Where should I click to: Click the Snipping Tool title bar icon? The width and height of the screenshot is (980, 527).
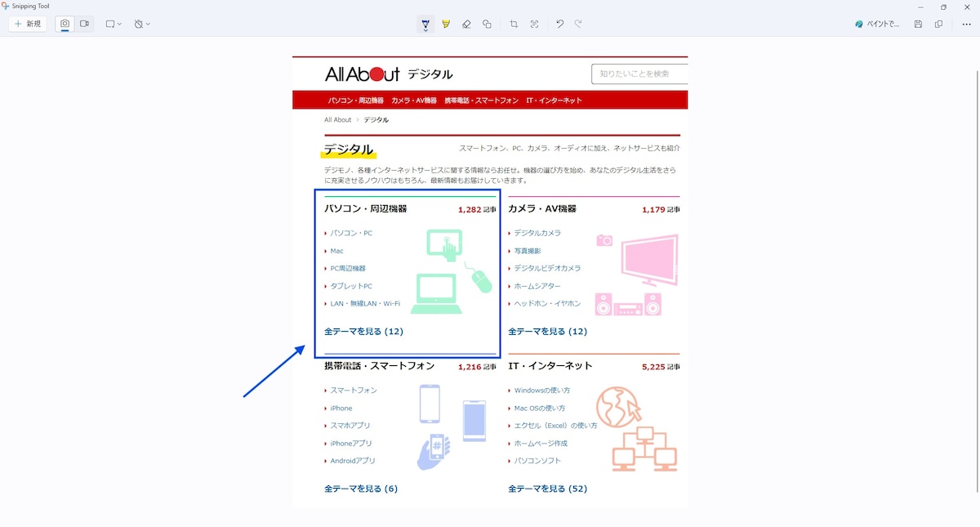pos(6,6)
